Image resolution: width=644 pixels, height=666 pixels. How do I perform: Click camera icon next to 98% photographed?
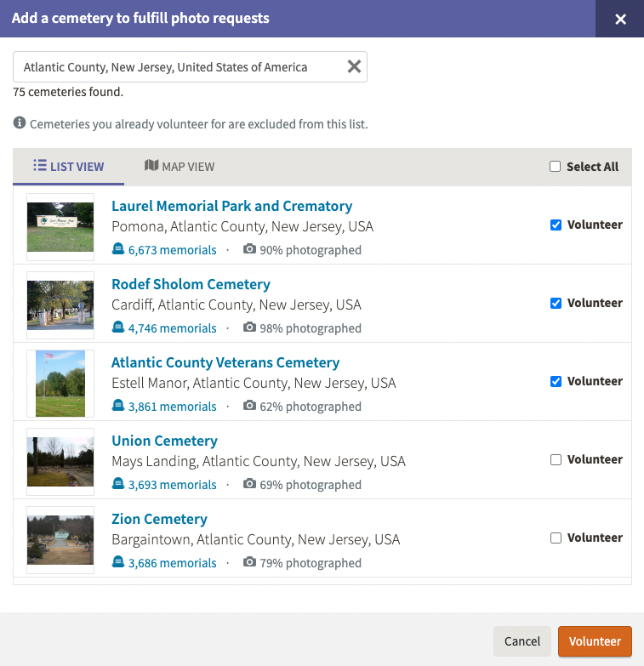click(x=249, y=327)
